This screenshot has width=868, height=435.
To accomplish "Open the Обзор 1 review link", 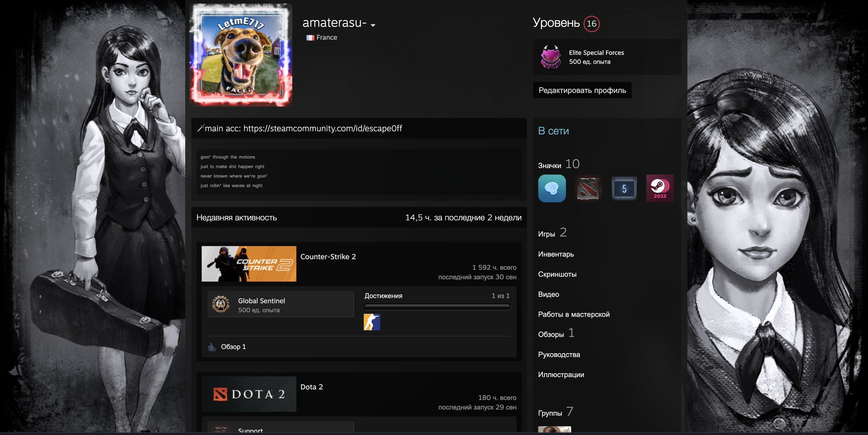I will (x=233, y=347).
